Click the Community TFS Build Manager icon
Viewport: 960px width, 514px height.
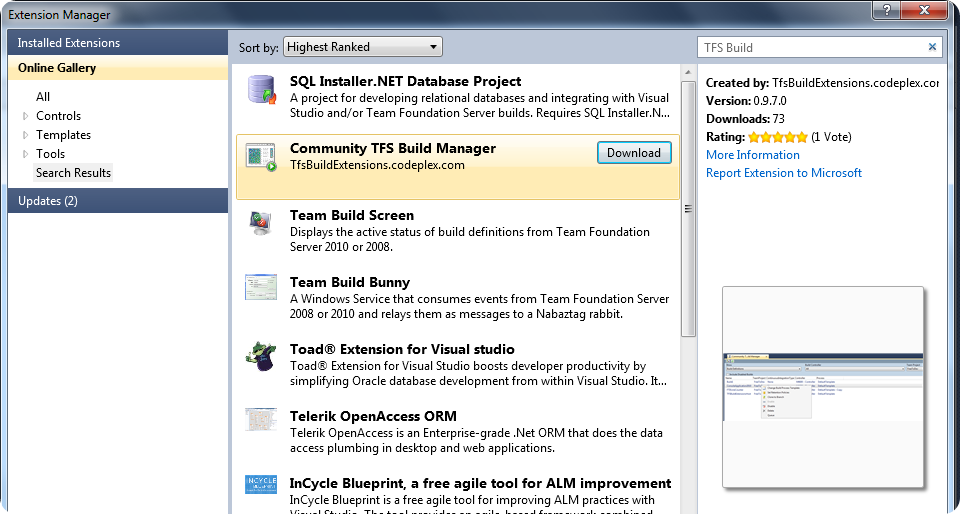(x=261, y=157)
